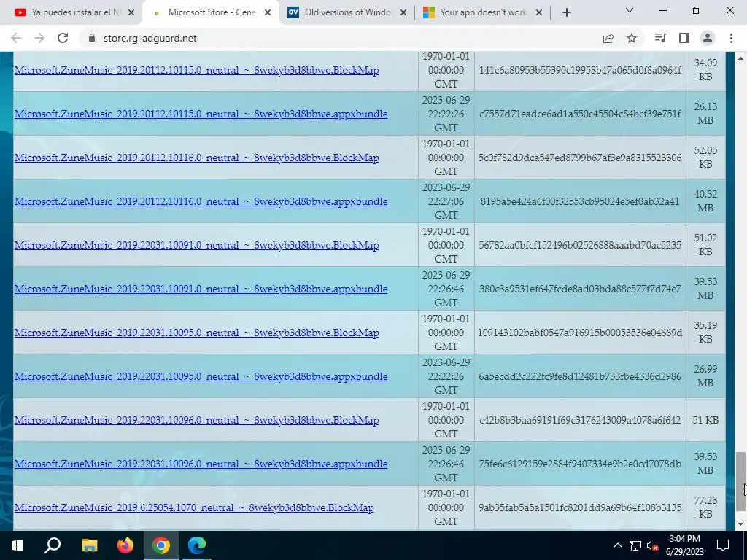Show hidden system tray icons
Viewport: 747px width, 560px height.
click(617, 545)
